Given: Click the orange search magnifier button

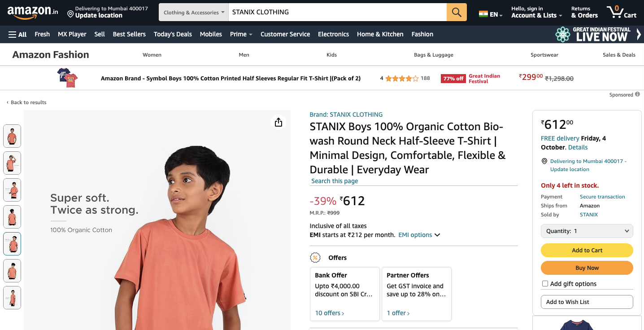Looking at the screenshot, I should (457, 12).
